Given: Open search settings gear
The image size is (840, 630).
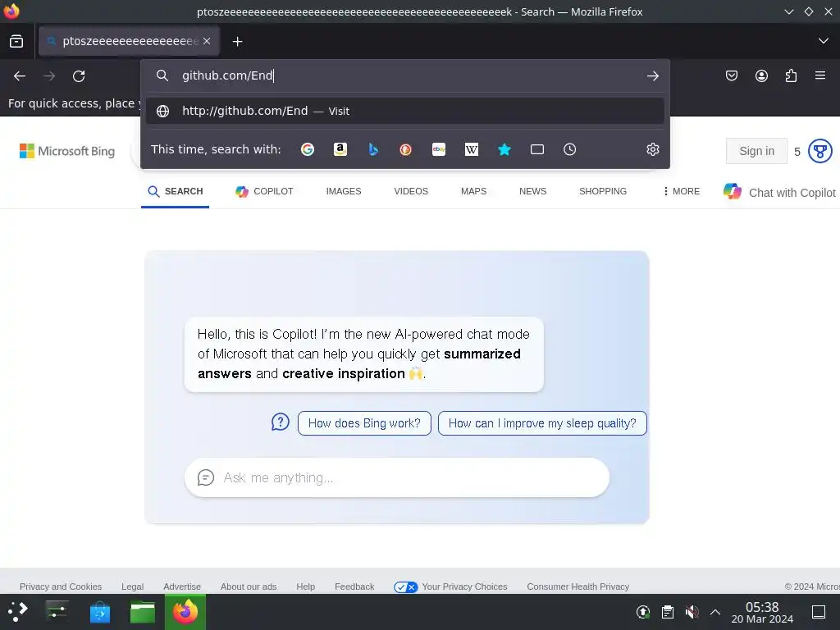Looking at the screenshot, I should [x=652, y=149].
